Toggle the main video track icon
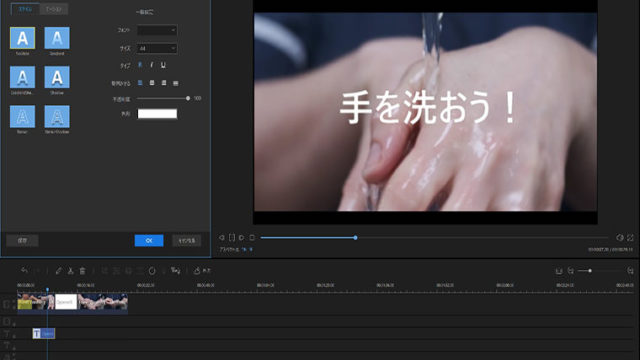640x360 pixels. (x=6, y=304)
